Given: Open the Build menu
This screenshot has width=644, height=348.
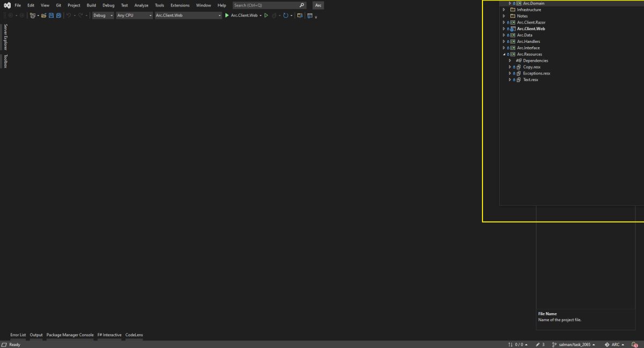Looking at the screenshot, I should pyautogui.click(x=91, y=5).
